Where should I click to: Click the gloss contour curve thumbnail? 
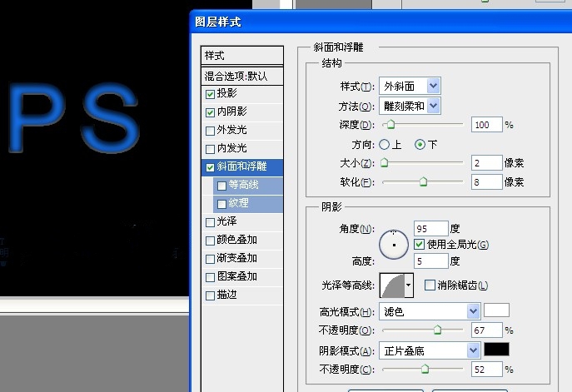392,285
